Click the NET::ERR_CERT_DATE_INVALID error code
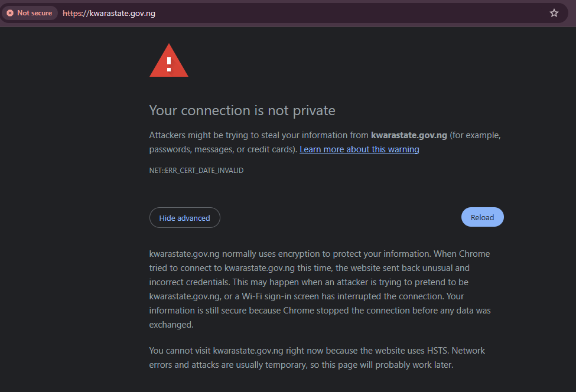This screenshot has height=392, width=576. click(x=196, y=171)
